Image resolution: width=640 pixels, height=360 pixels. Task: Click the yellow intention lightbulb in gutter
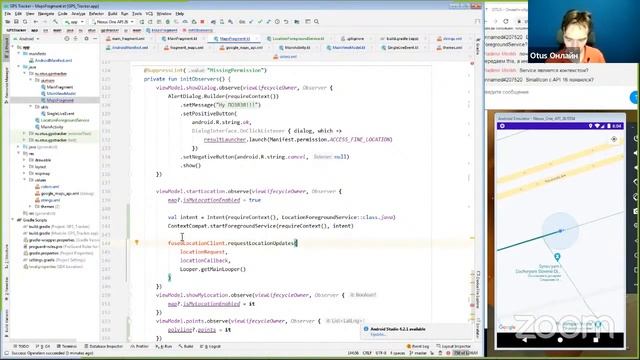click(x=137, y=242)
